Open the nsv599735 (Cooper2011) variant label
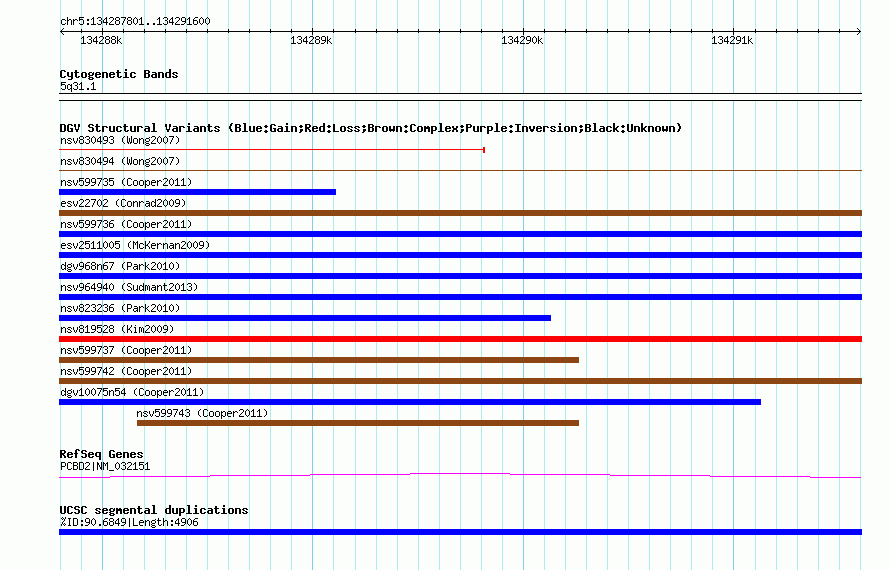Image resolution: width=890 pixels, height=570 pixels. [x=126, y=182]
